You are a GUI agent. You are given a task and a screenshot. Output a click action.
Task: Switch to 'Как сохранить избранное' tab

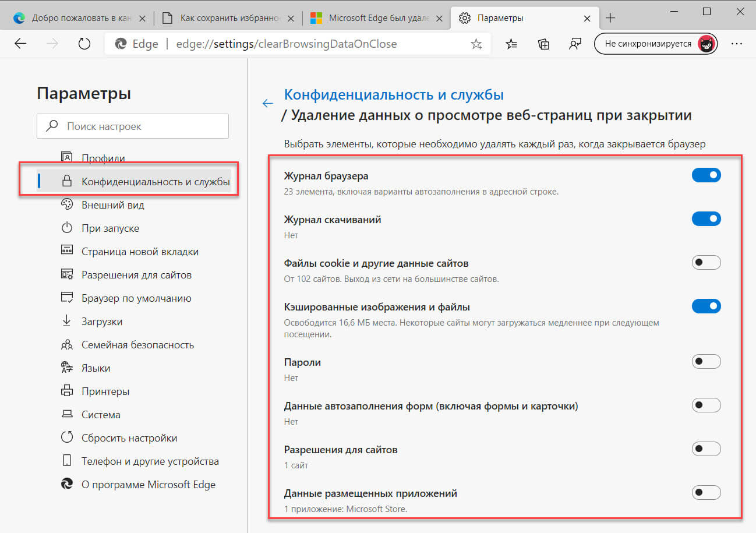[229, 18]
